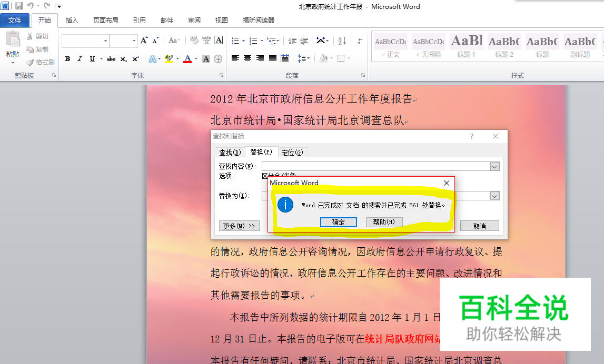
Task: Click the Decrease Indent icon
Action: tap(292, 41)
